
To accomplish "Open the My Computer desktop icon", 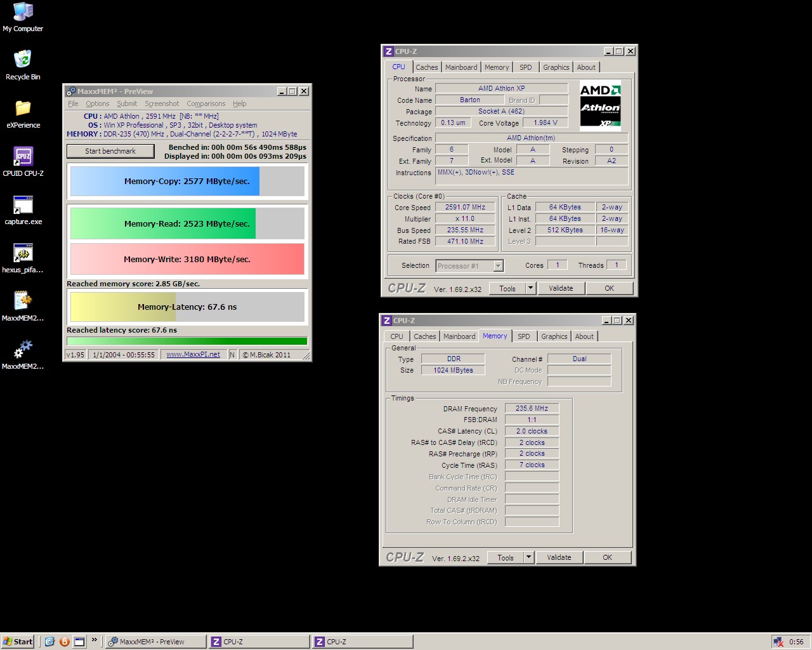I will 23,17.
